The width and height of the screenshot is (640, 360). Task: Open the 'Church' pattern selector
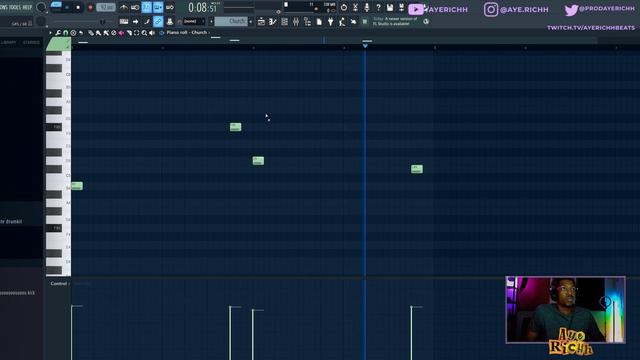pyautogui.click(x=231, y=21)
